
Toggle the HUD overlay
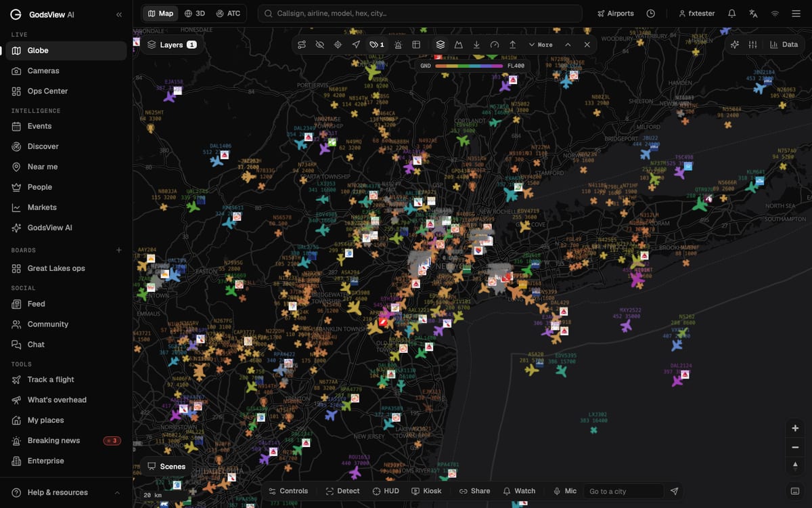point(386,491)
